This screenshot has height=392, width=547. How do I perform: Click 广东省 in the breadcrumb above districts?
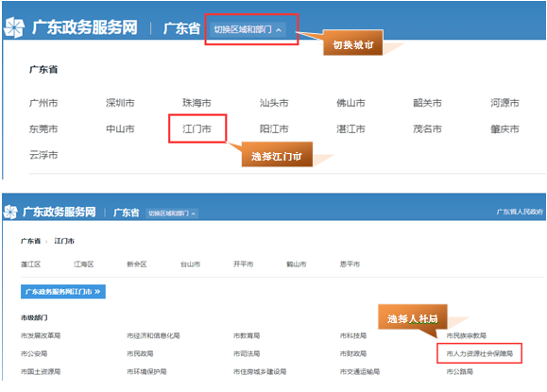30,241
